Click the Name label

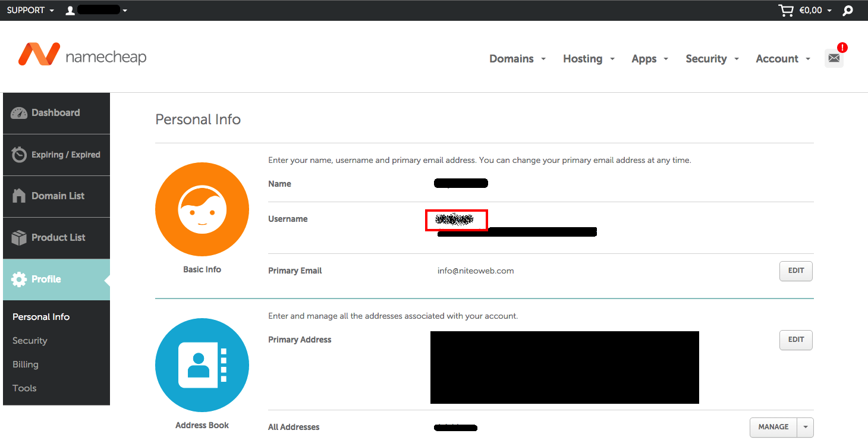coord(279,184)
